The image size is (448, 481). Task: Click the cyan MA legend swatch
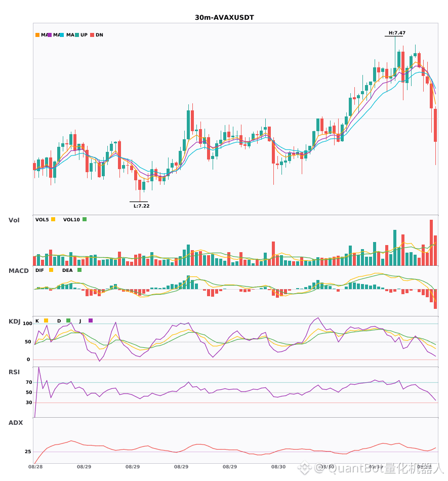point(62,35)
